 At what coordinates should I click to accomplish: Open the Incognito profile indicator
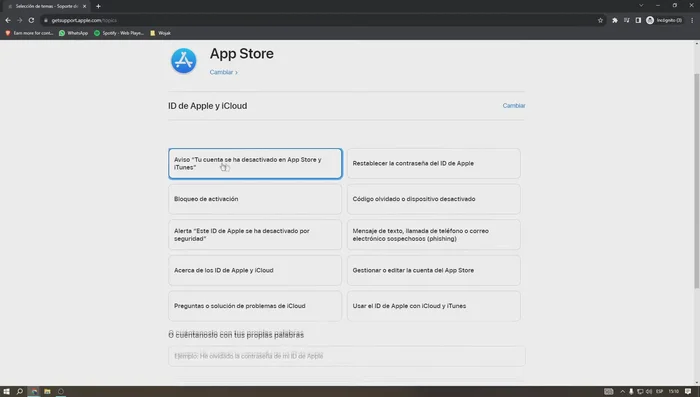coord(664,20)
